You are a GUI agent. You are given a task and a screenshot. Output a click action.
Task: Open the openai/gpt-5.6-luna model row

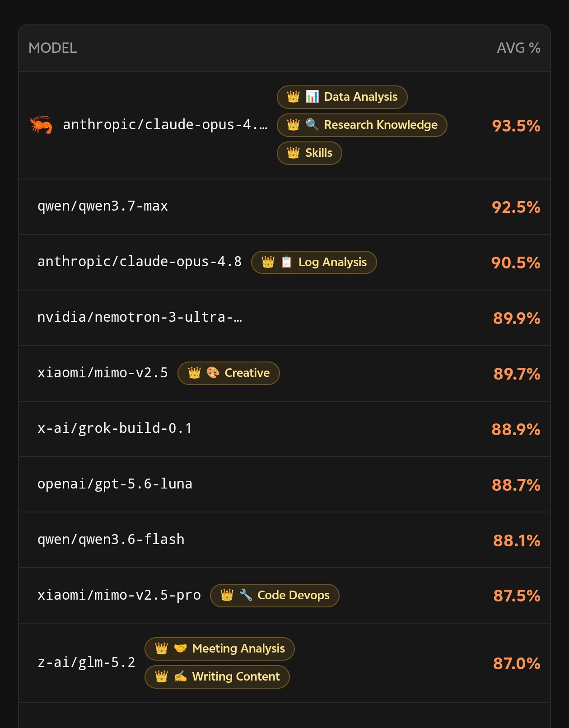(284, 484)
